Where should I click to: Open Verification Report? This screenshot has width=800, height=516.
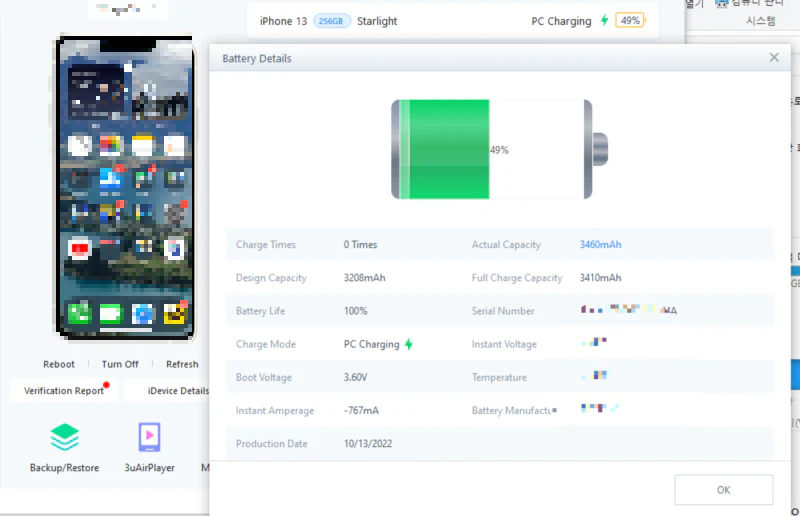click(x=64, y=390)
